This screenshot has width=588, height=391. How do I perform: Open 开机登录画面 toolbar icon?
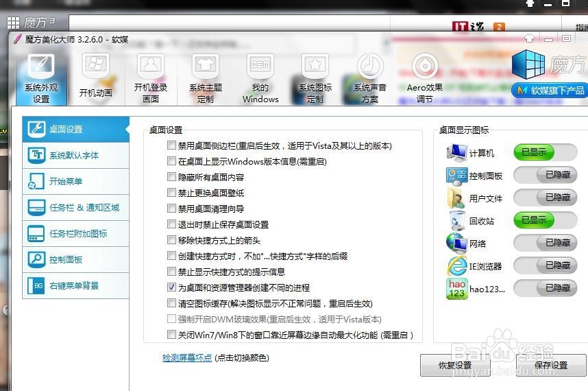(150, 78)
